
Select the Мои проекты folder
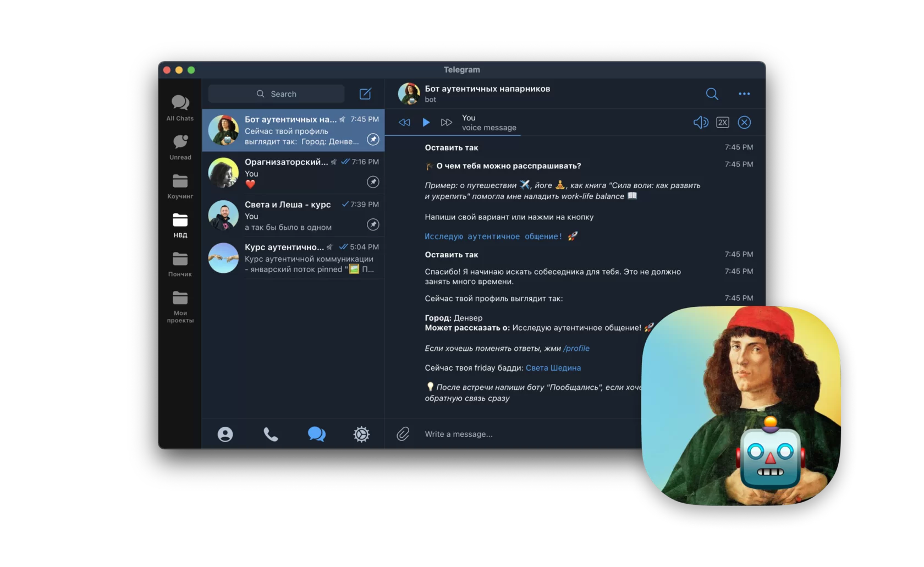[180, 307]
